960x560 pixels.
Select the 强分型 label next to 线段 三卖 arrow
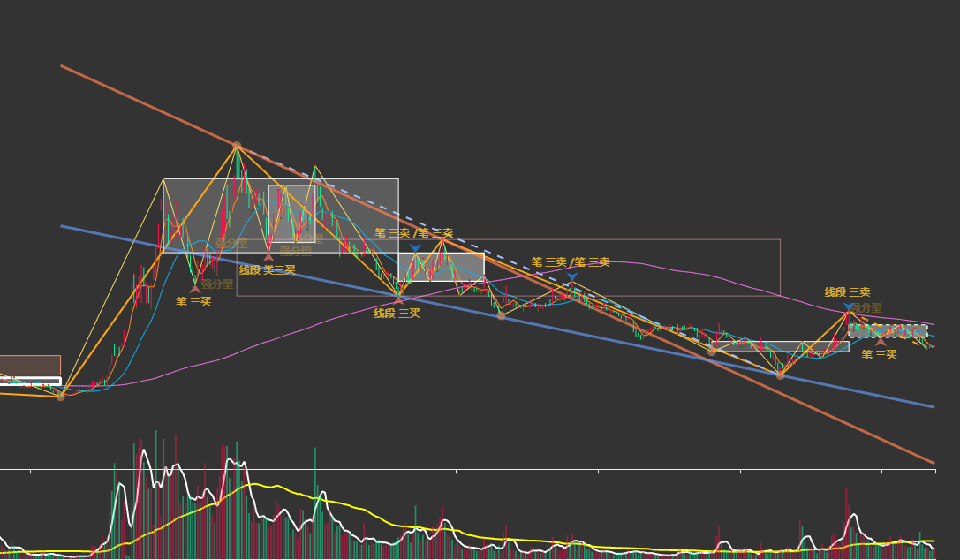867,308
